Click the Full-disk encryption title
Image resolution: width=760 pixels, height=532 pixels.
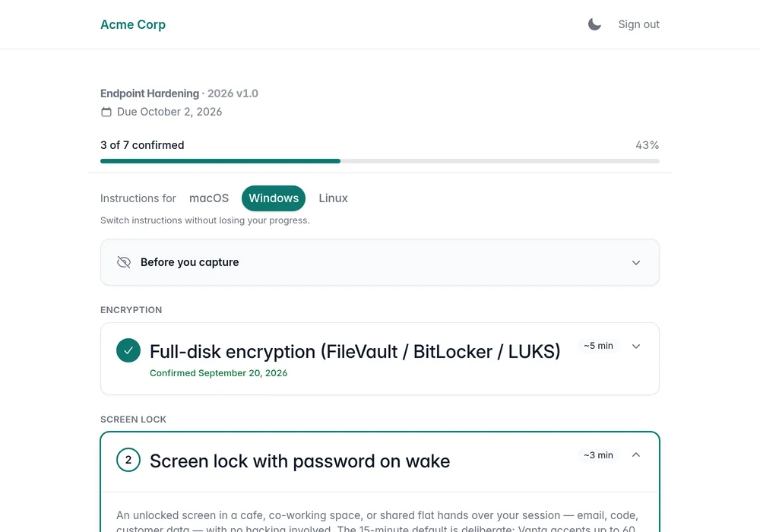(x=355, y=351)
